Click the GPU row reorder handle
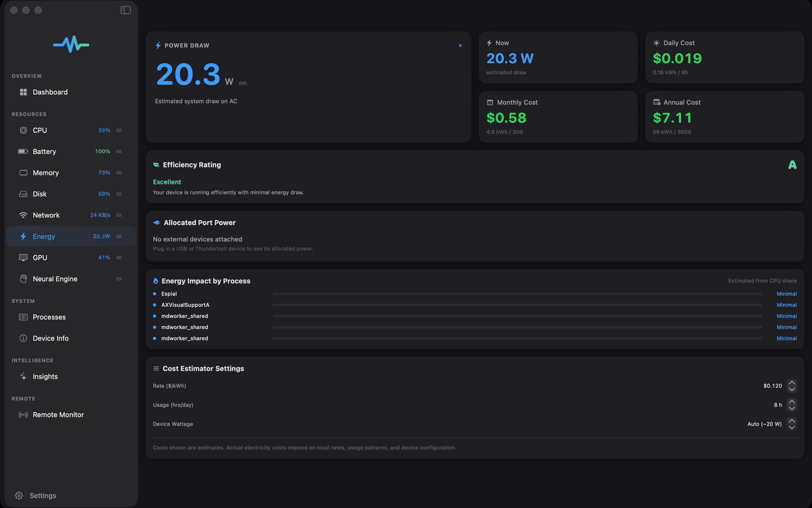The image size is (812, 508). pos(119,258)
